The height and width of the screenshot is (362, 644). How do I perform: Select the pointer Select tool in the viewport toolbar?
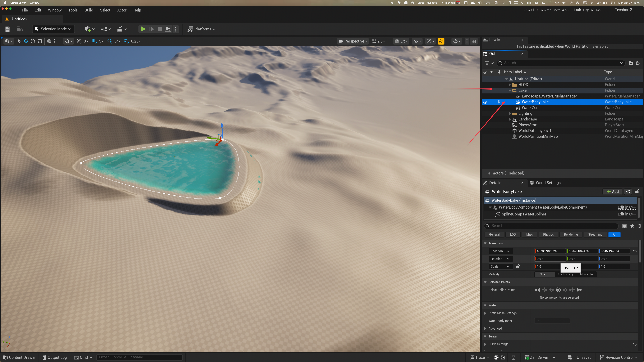pyautogui.click(x=19, y=41)
